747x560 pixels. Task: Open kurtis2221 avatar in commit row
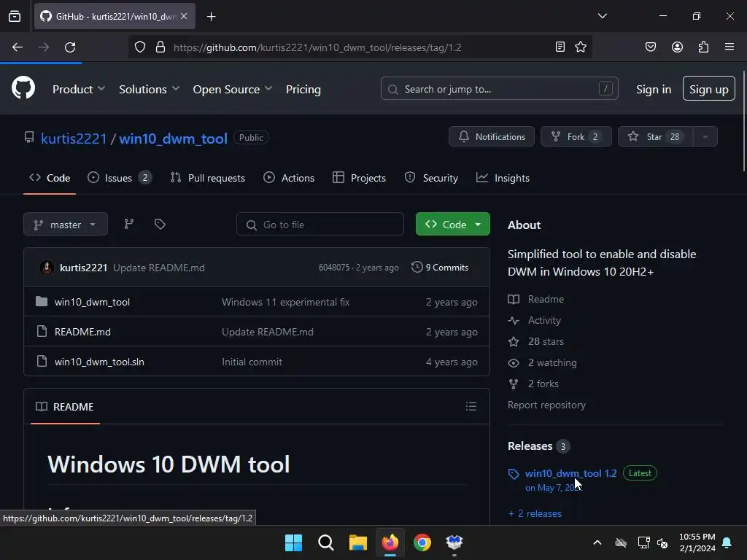click(x=46, y=267)
